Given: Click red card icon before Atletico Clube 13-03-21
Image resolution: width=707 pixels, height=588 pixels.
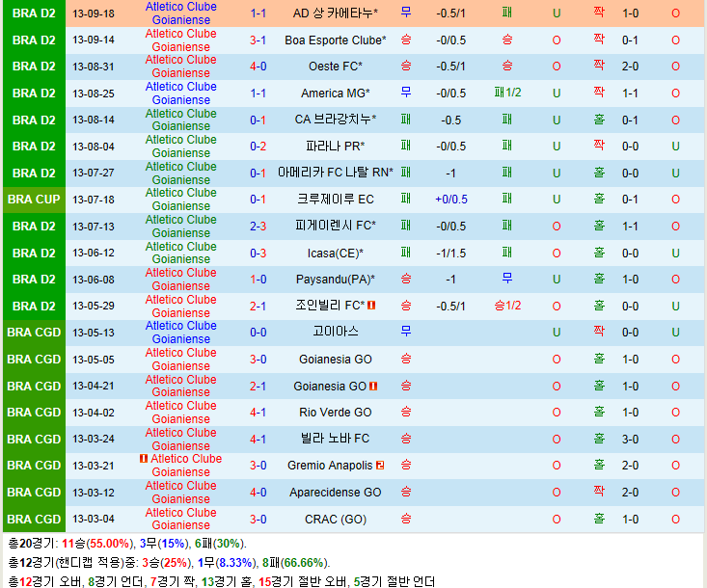Looking at the screenshot, I should click(x=144, y=459).
